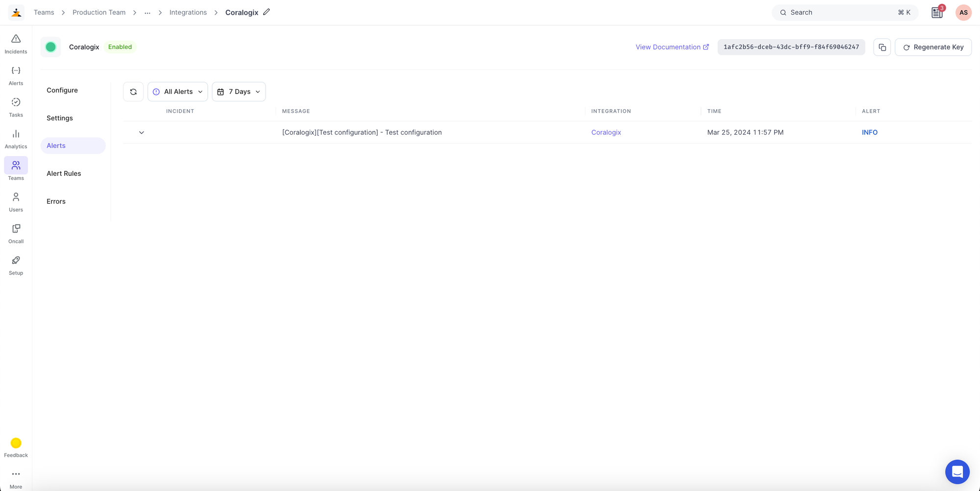Image resolution: width=980 pixels, height=491 pixels.
Task: Copy the integration key
Action: point(882,47)
